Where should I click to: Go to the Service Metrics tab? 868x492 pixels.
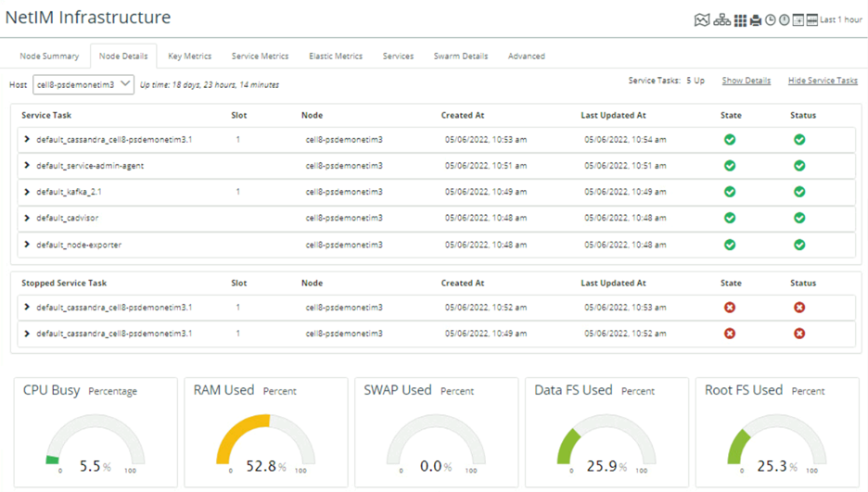[x=261, y=56]
